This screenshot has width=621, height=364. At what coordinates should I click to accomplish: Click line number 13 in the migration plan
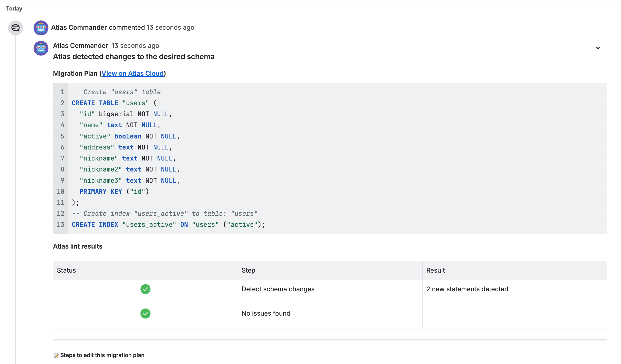point(61,224)
